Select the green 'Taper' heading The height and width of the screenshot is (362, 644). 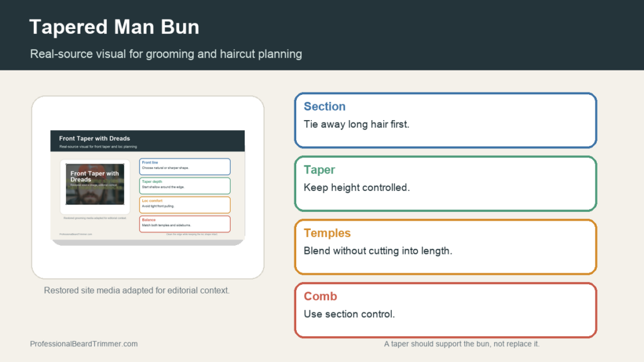319,170
